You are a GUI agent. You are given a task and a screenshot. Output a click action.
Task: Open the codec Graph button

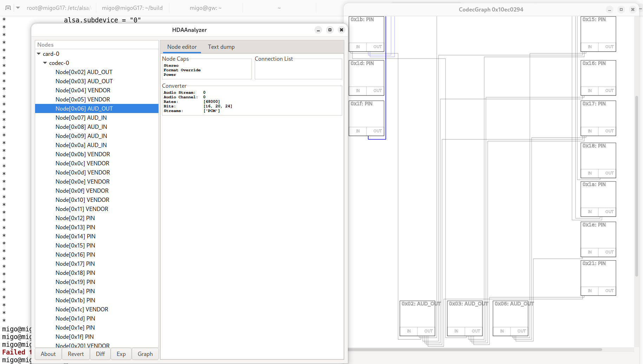point(145,354)
